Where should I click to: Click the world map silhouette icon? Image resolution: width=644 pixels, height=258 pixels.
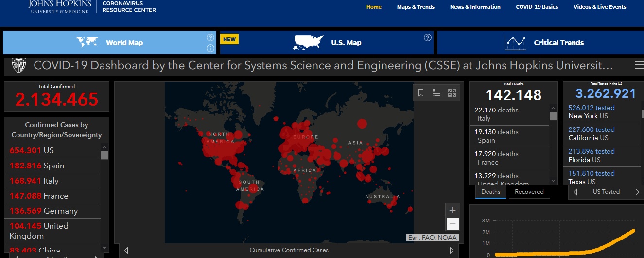[x=87, y=43]
